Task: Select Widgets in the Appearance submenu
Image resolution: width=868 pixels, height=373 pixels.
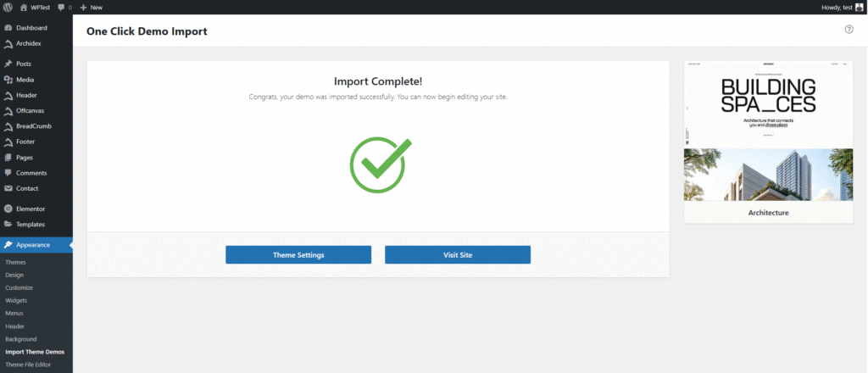Action: (16, 301)
